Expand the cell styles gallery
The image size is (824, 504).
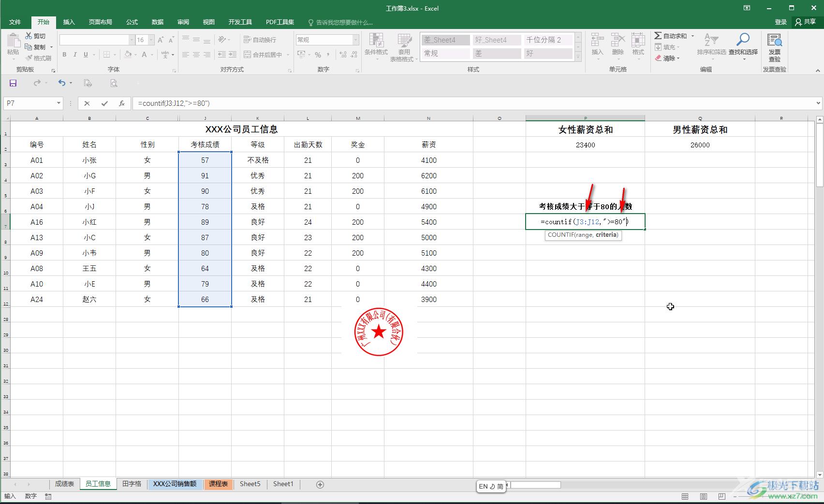(578, 57)
